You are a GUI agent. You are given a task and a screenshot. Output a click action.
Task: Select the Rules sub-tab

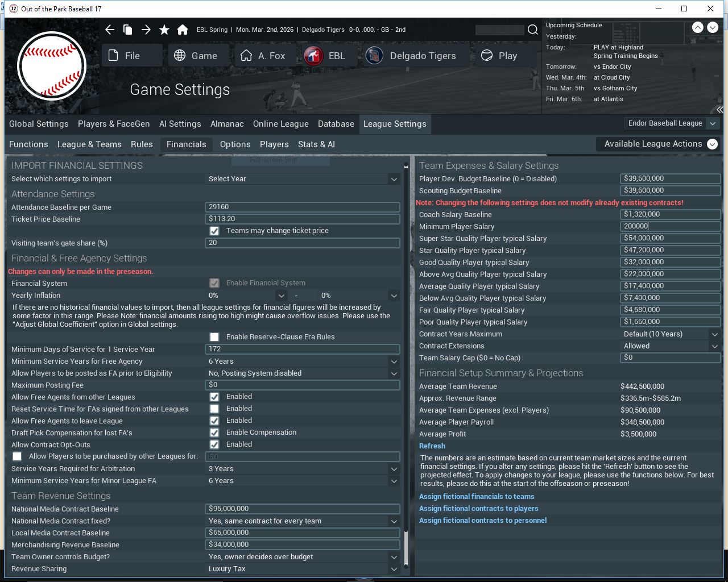(x=142, y=144)
